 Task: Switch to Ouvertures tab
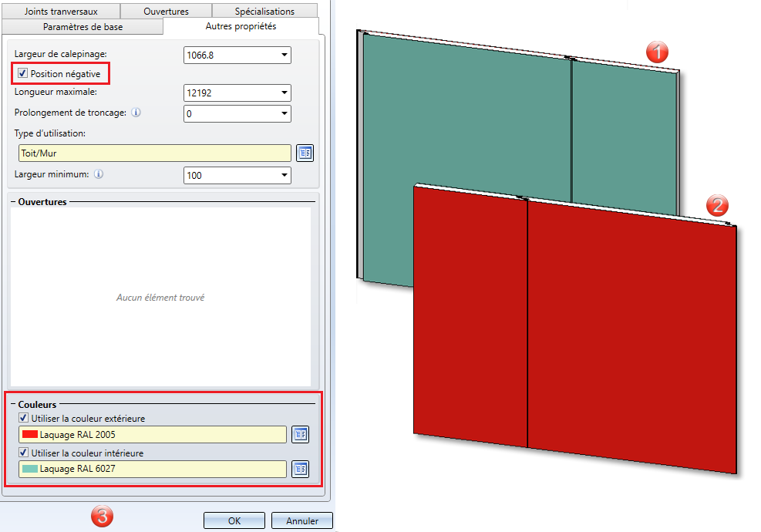coord(166,11)
